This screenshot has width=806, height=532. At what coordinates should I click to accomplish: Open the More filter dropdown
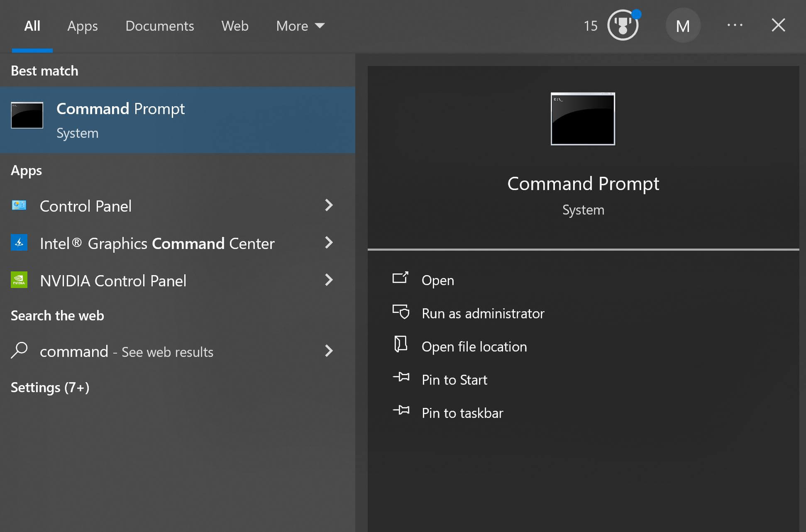pyautogui.click(x=300, y=26)
